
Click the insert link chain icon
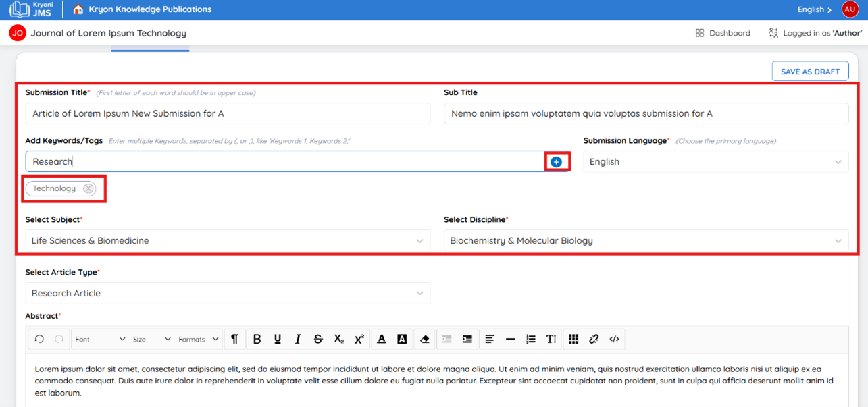point(594,339)
